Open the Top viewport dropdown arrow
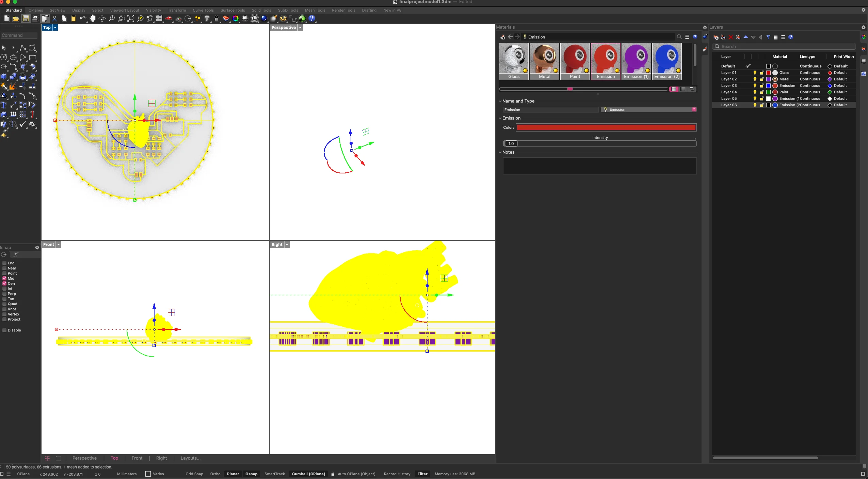868x479 pixels. pyautogui.click(x=55, y=28)
